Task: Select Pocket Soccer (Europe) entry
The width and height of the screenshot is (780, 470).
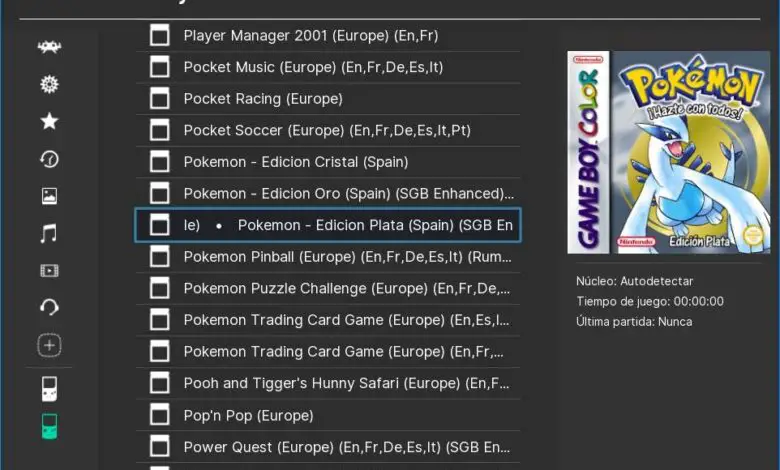Action: pos(328,130)
